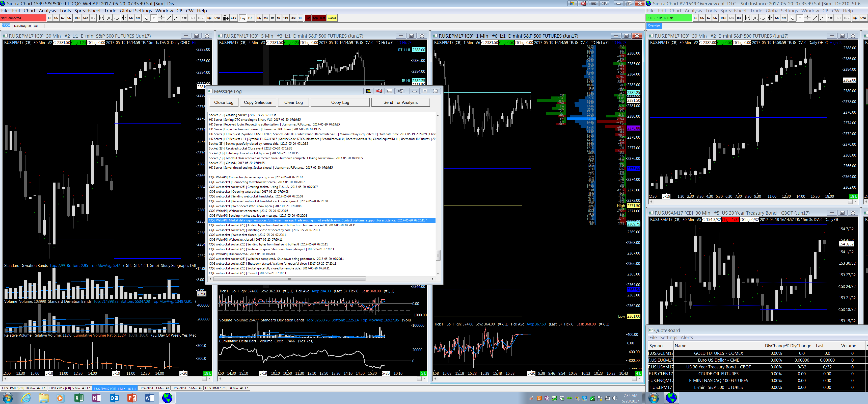
Task: Click Excel icon in the taskbar
Action: [x=79, y=398]
